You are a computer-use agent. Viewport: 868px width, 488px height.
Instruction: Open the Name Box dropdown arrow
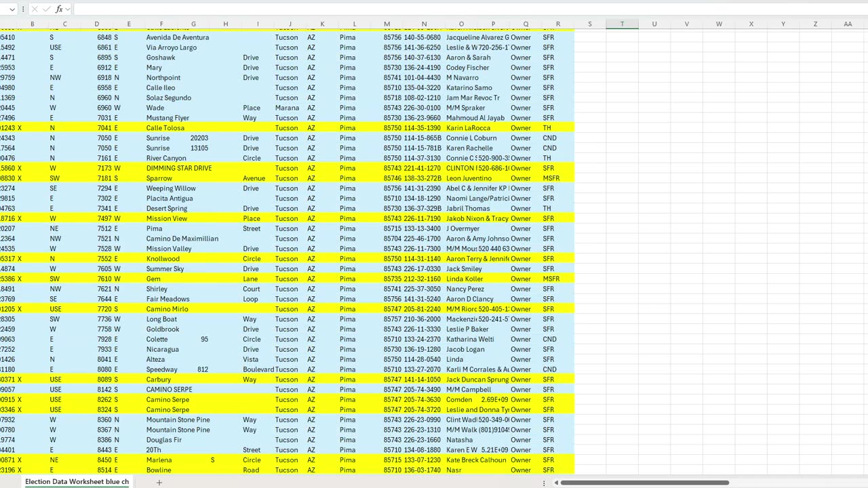click(x=12, y=9)
